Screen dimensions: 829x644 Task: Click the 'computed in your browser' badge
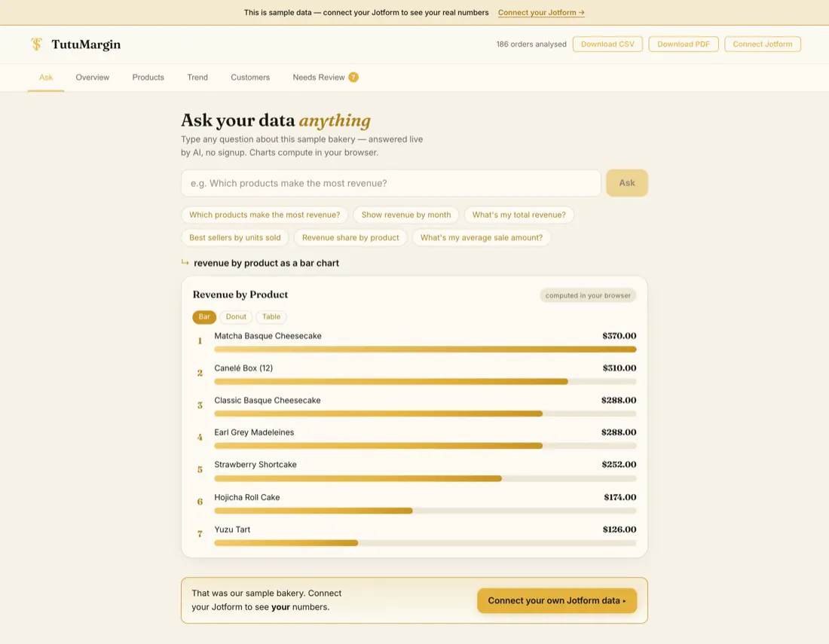tap(588, 295)
